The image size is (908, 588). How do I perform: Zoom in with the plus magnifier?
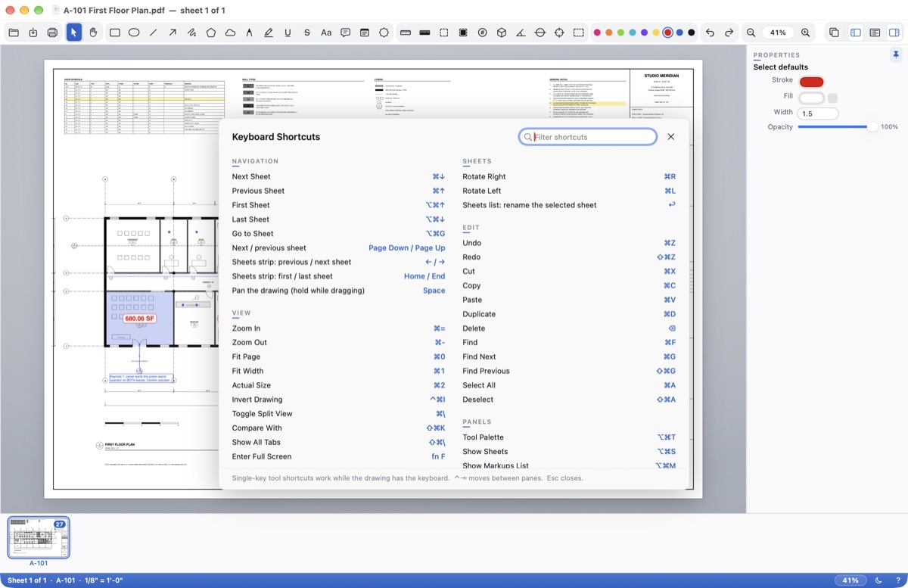(806, 33)
